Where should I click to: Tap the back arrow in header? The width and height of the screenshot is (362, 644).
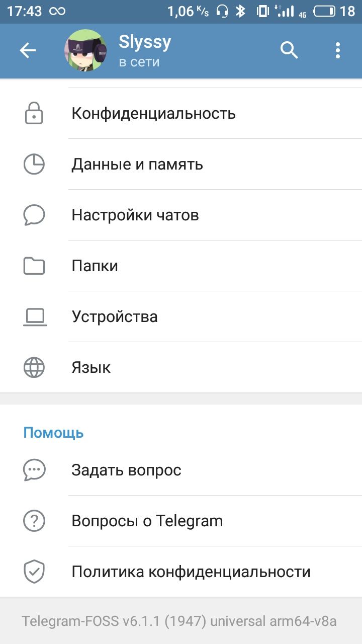pyautogui.click(x=28, y=50)
